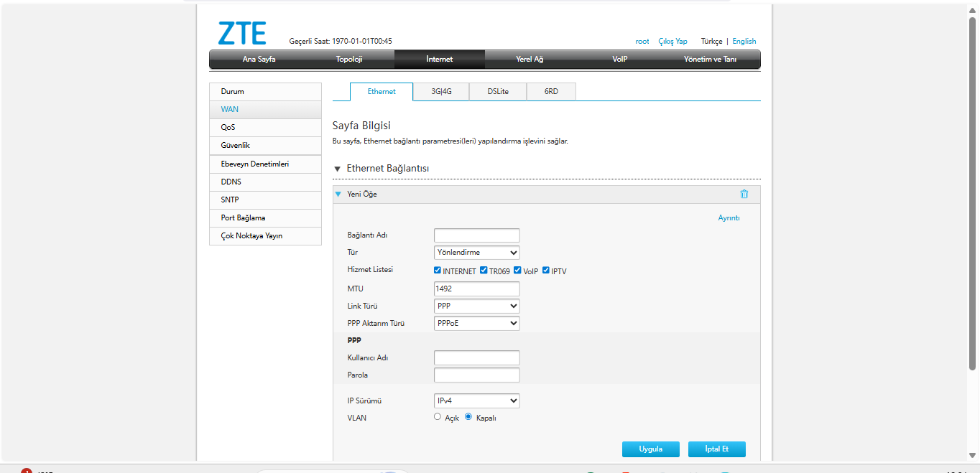Screen dimensions: 980x473
Task: Switch to the Ethernet tab
Action: coord(382,92)
